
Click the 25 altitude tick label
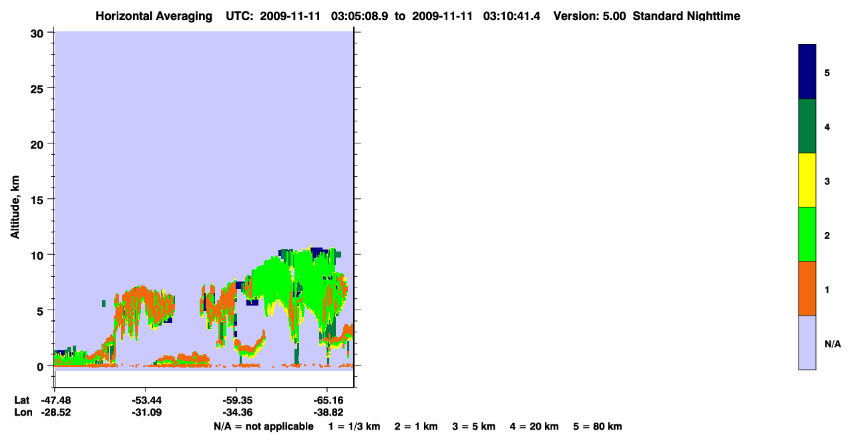click(39, 88)
